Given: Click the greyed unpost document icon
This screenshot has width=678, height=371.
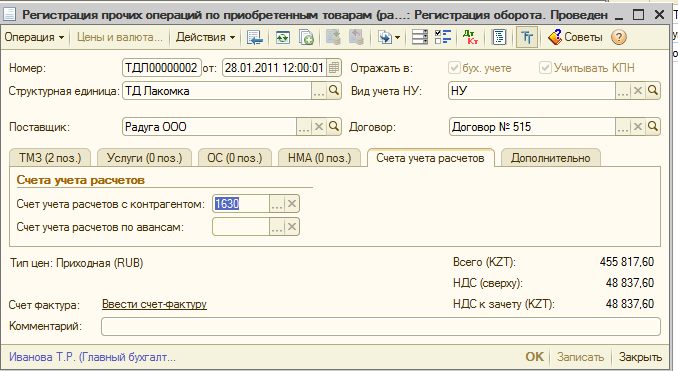Looking at the screenshot, I should (x=356, y=37).
